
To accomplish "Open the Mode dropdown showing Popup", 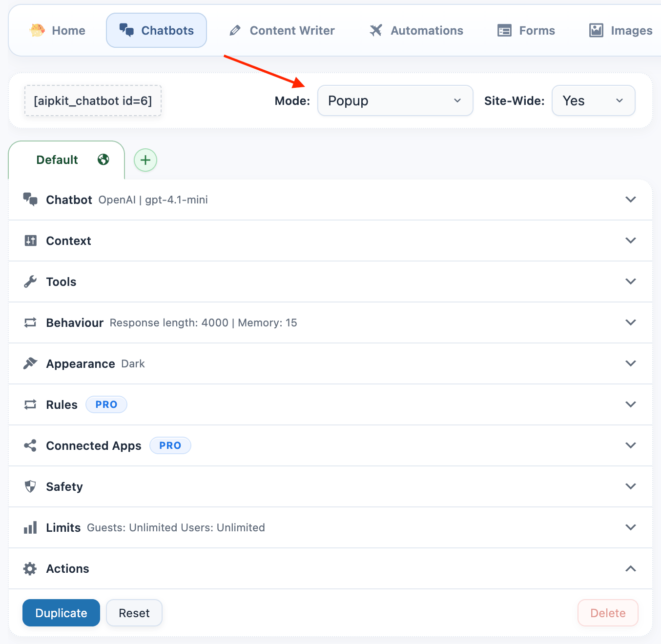I will tap(395, 101).
